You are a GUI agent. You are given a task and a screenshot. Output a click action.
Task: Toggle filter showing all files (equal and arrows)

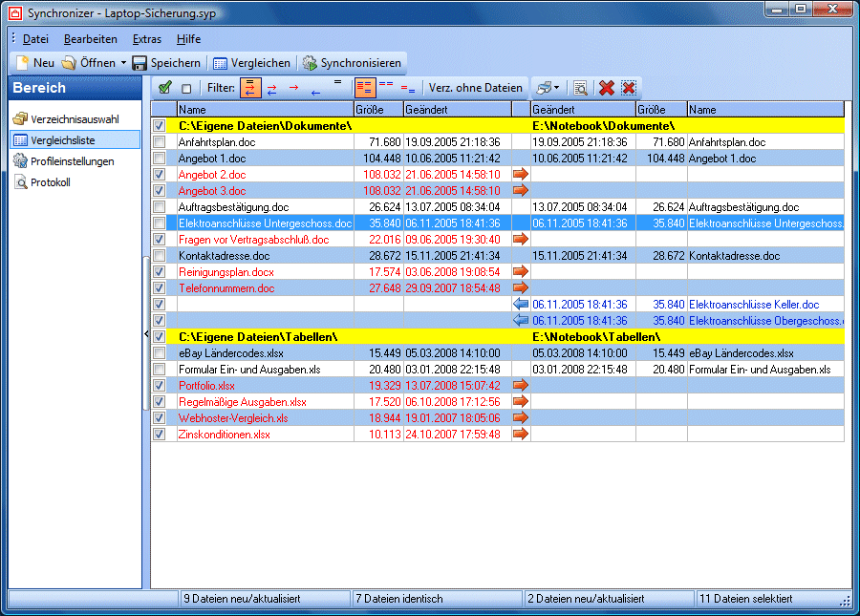250,88
